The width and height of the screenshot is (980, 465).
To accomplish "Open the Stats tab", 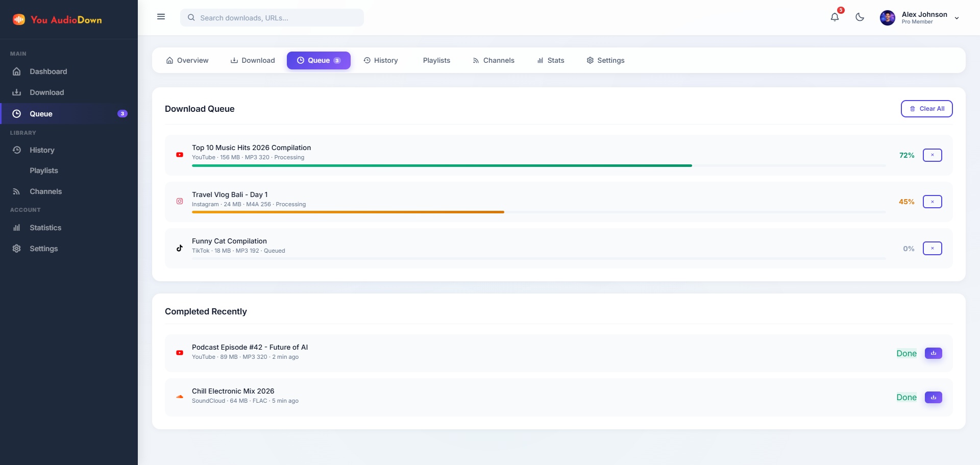I will click(551, 60).
